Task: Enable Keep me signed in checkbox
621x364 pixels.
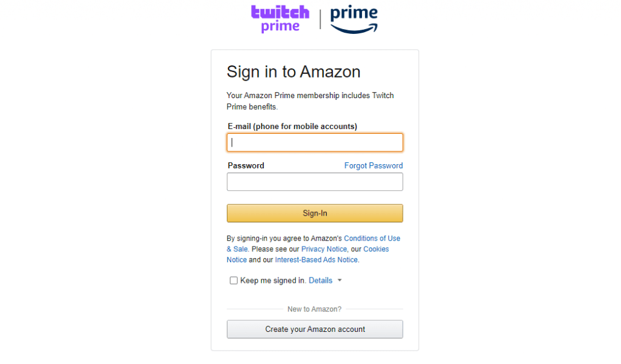Action: pyautogui.click(x=233, y=280)
